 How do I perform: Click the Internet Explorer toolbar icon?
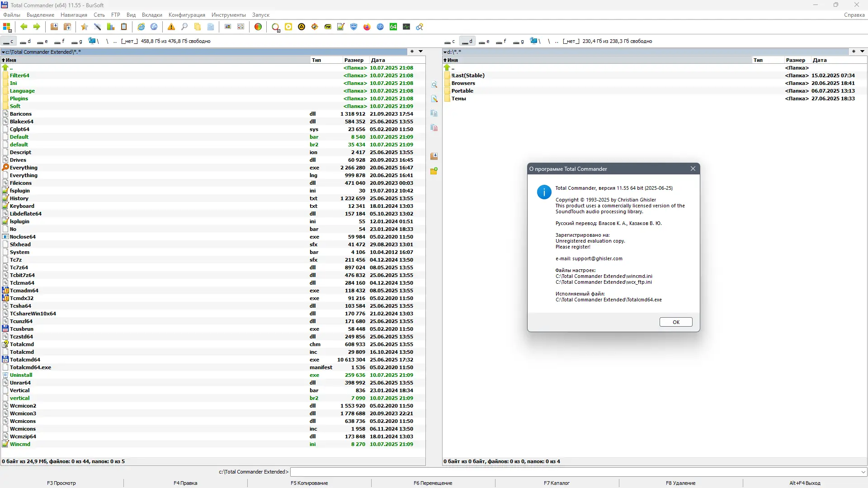[x=141, y=27]
